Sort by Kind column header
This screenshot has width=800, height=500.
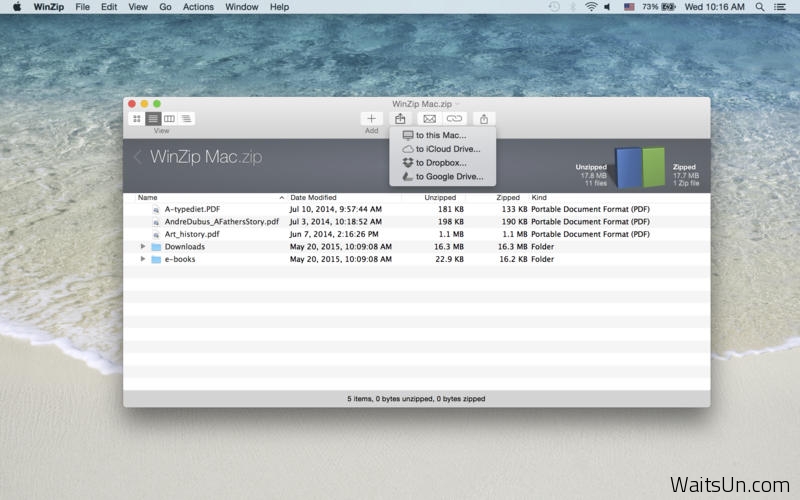(x=539, y=197)
